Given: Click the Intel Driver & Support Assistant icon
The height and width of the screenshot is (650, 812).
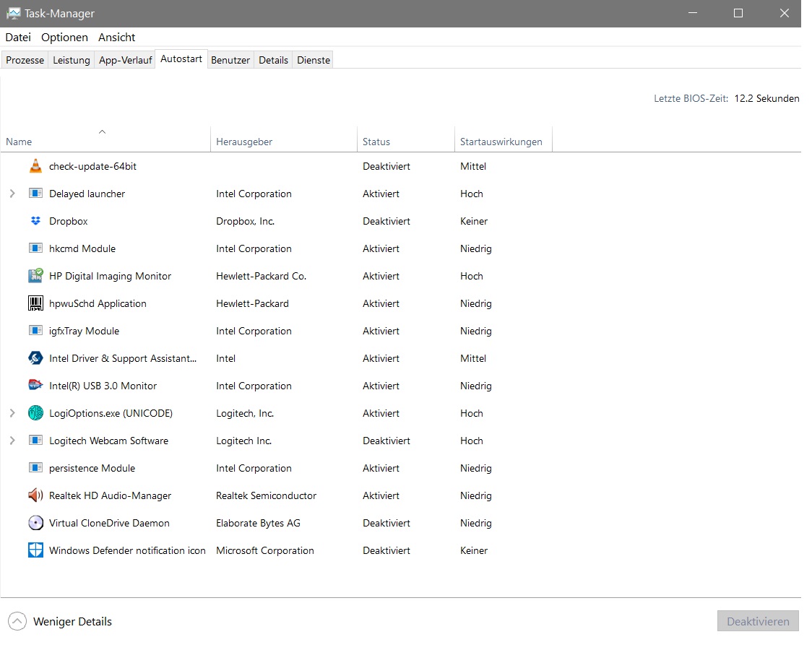Looking at the screenshot, I should [35, 358].
